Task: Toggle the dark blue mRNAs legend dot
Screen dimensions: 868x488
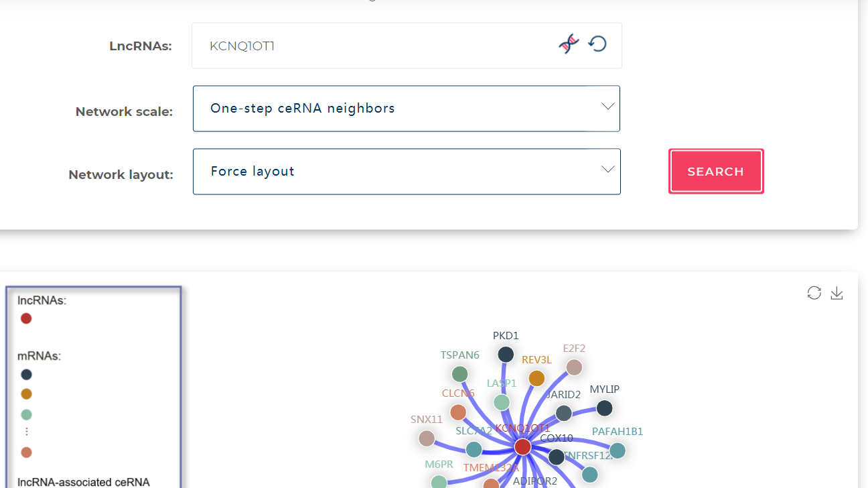Action: [26, 375]
